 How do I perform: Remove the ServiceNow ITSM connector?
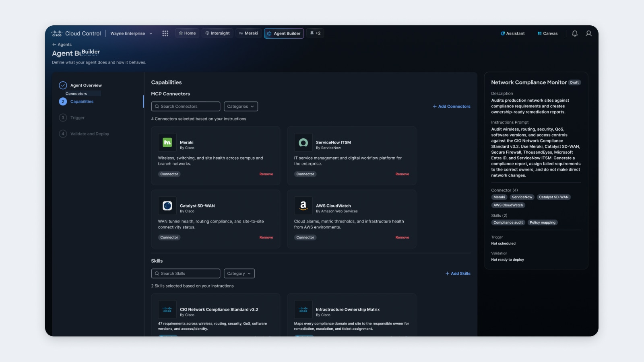[402, 174]
